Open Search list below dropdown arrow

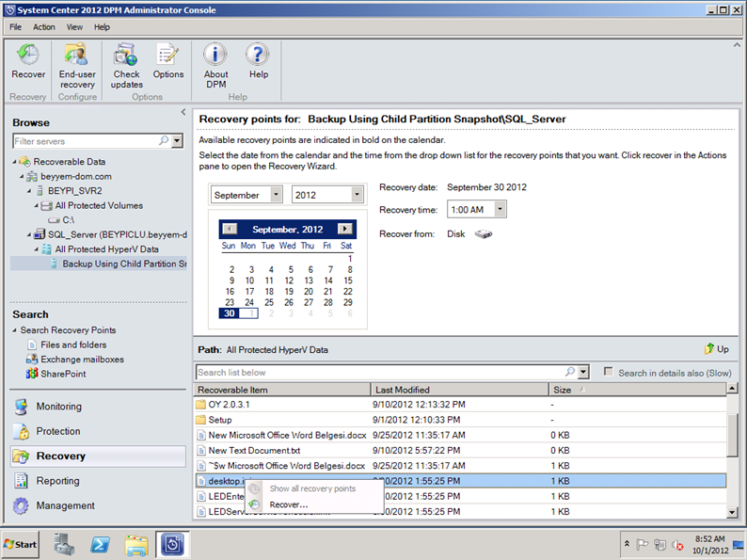583,372
